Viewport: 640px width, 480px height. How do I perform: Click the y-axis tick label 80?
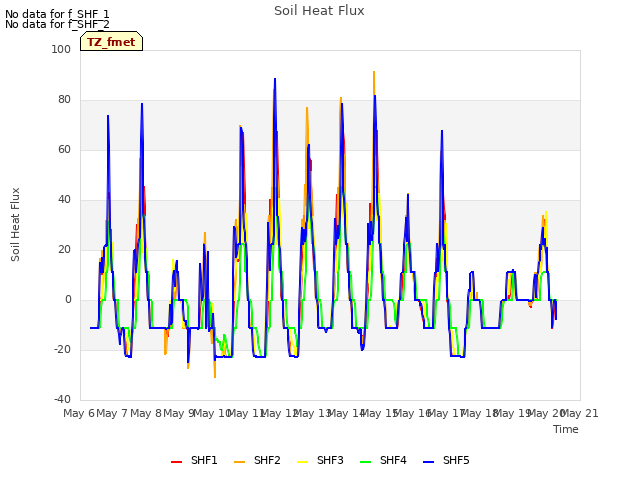coord(64,100)
